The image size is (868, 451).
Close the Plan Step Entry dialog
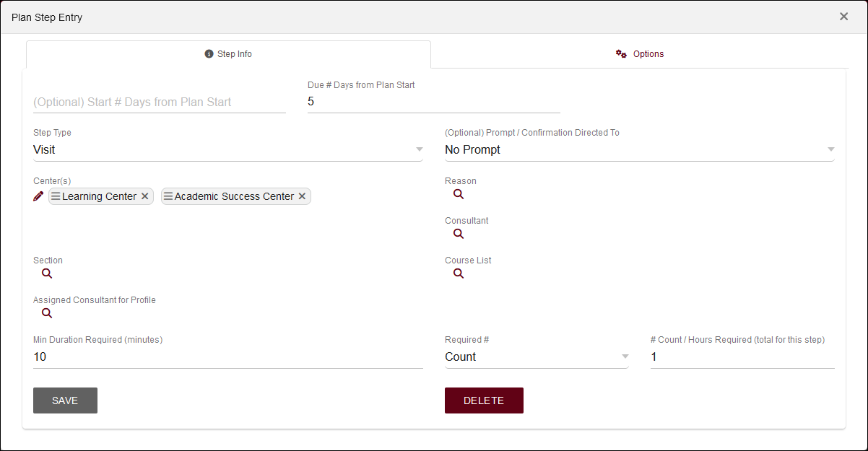click(843, 17)
